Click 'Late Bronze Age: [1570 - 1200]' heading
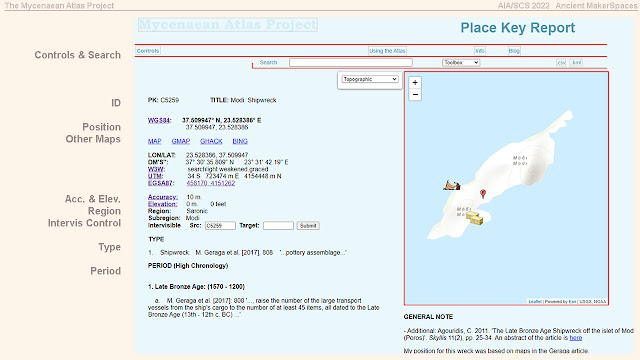The height and width of the screenshot is (360, 640). (x=196, y=287)
